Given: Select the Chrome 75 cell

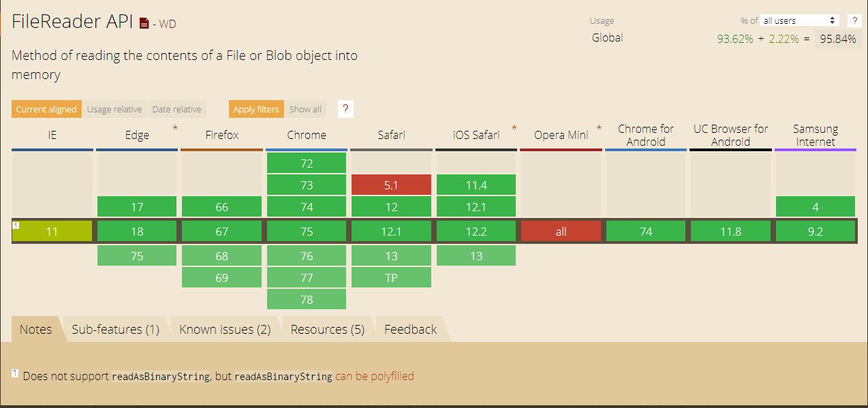Looking at the screenshot, I should click(x=307, y=232).
